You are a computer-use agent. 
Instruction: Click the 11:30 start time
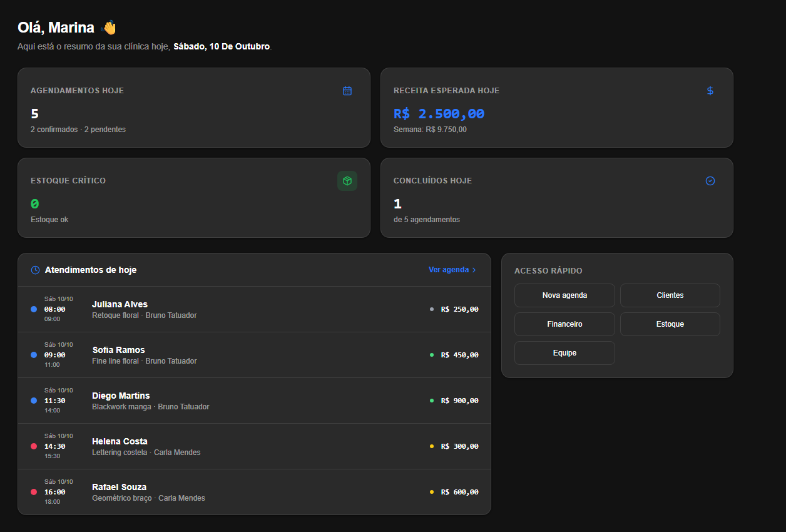click(55, 401)
